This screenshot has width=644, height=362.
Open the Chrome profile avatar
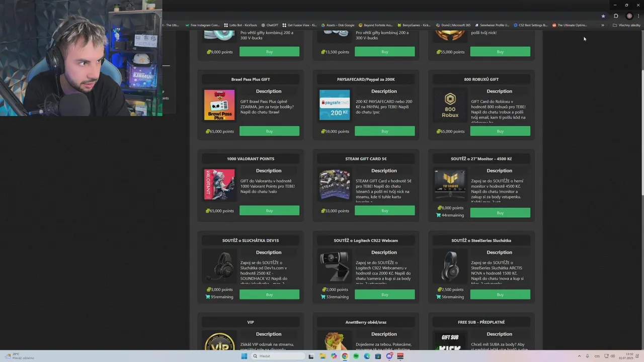click(x=629, y=16)
